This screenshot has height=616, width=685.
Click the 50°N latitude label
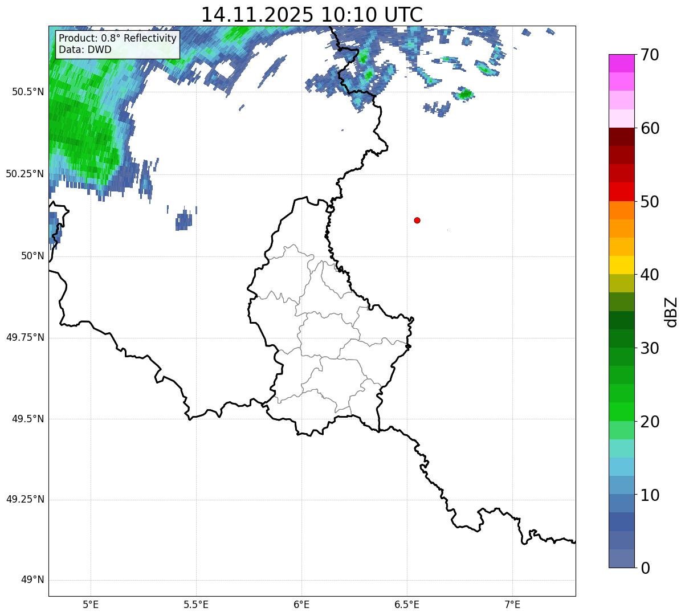[x=32, y=256]
